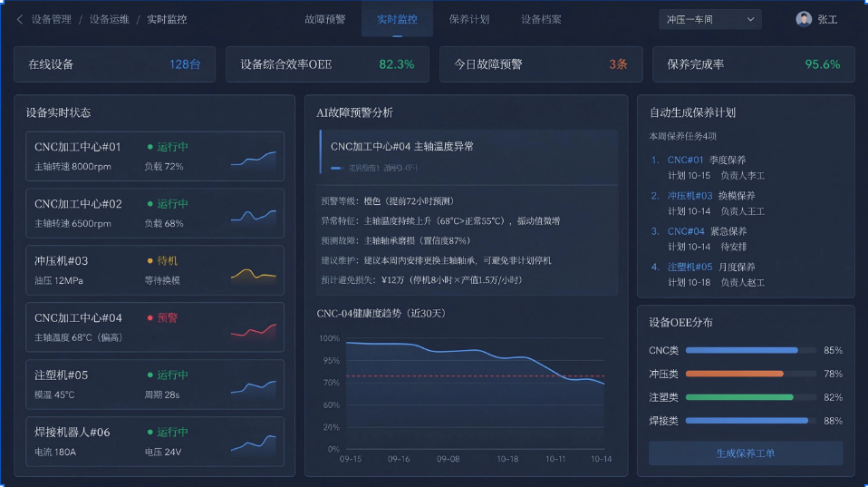Select the 实时监控 tab
Screen dimensions: 868x487
pos(397,19)
